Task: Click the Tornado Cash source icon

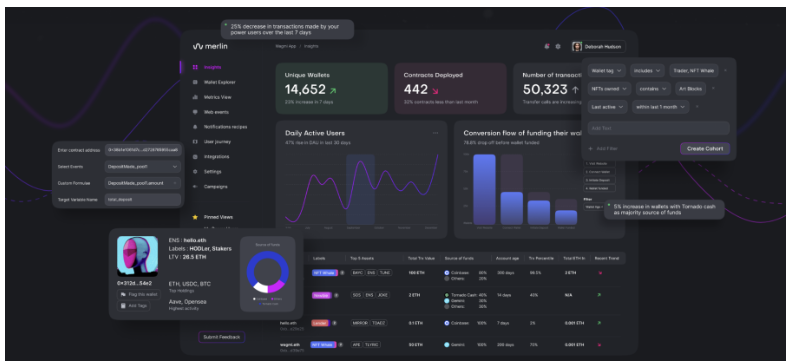Action: [447, 295]
